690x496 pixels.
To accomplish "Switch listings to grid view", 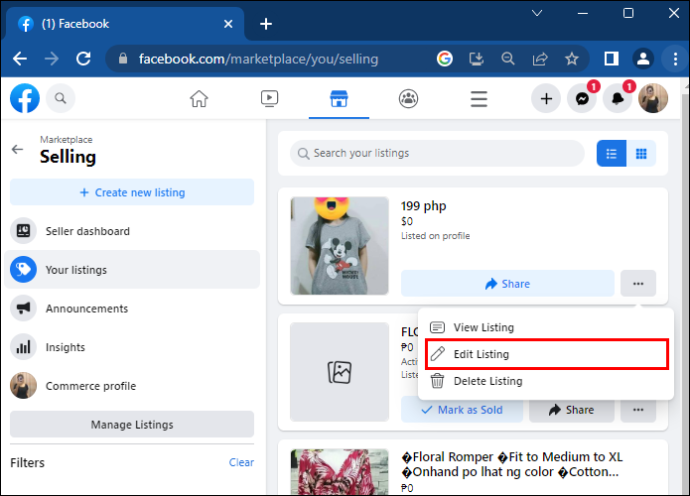I will point(641,154).
